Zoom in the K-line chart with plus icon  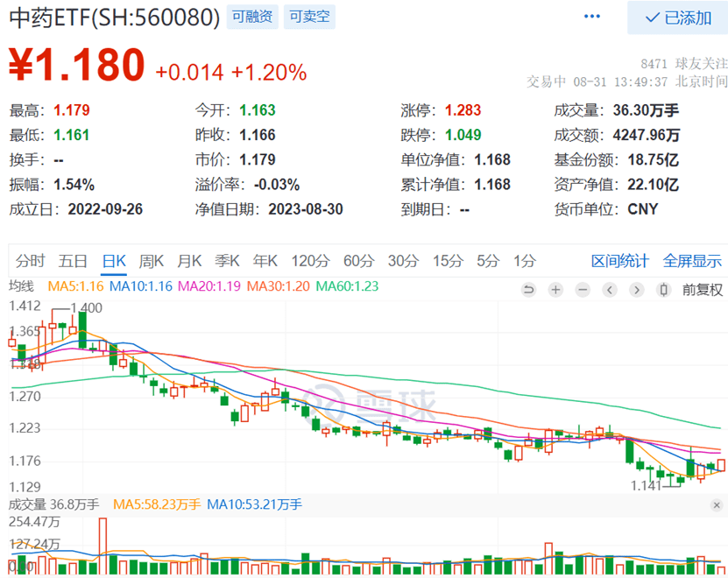[555, 290]
